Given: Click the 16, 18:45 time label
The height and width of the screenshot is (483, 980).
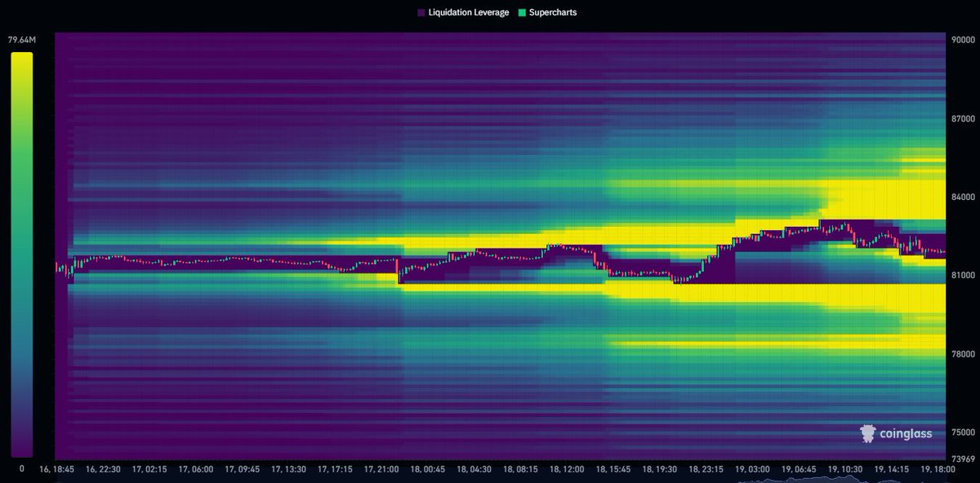Looking at the screenshot, I should tap(56, 469).
